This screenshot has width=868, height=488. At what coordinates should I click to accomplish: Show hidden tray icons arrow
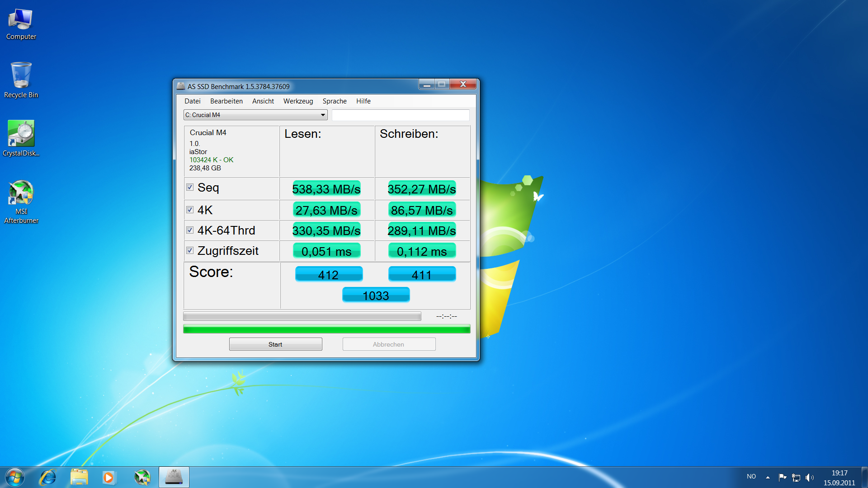768,477
